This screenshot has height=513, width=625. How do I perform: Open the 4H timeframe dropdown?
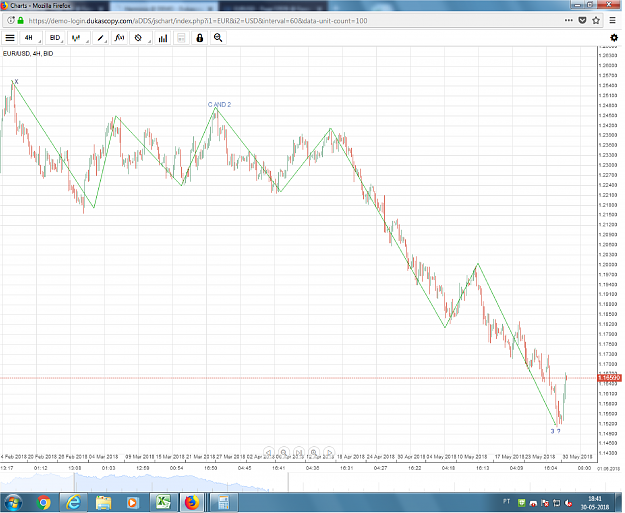31,38
